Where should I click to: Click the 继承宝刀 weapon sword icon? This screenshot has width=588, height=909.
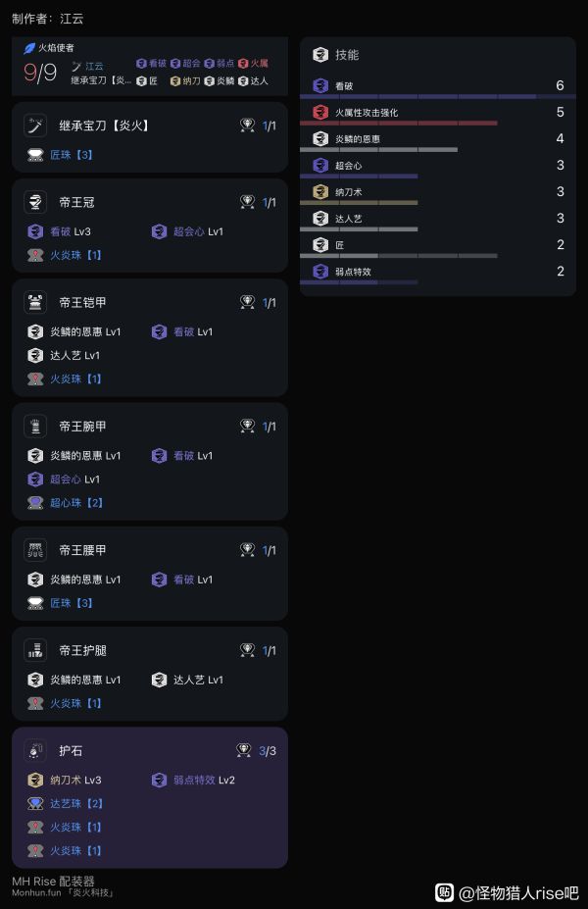(35, 126)
